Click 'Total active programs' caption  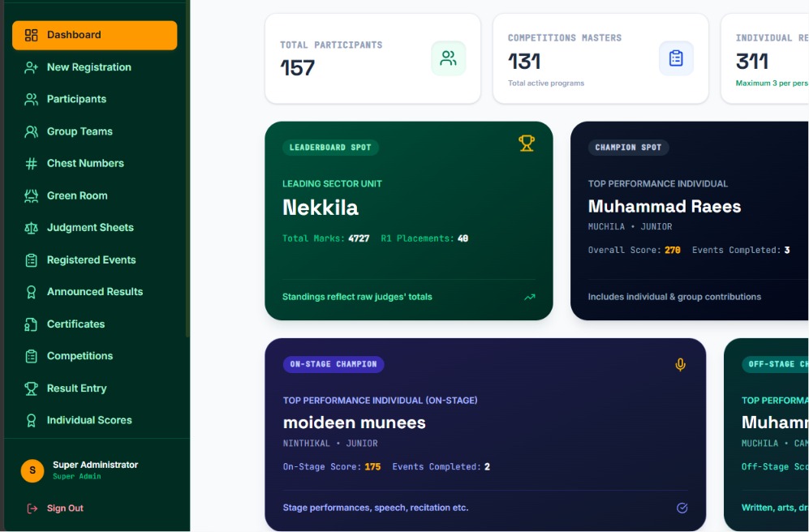[546, 83]
